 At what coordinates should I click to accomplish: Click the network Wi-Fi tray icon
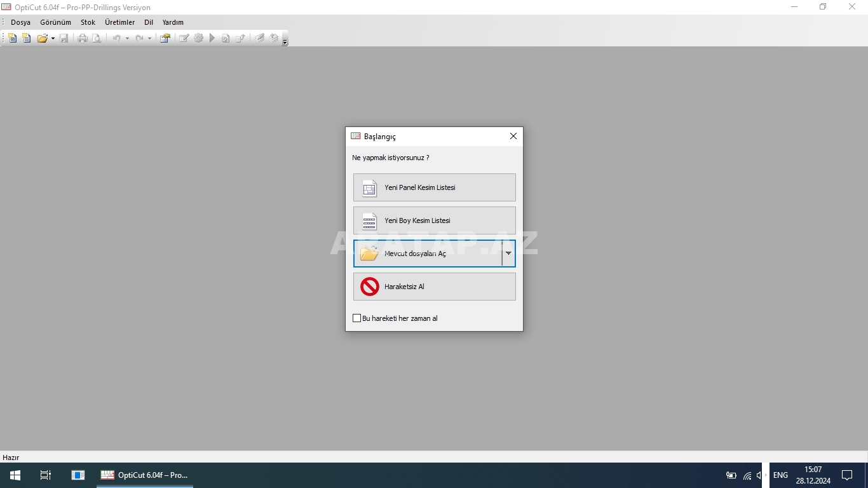[747, 475]
